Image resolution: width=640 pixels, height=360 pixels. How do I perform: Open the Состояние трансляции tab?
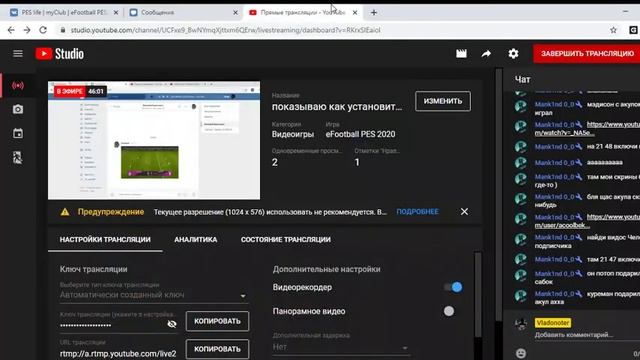pyautogui.click(x=286, y=240)
